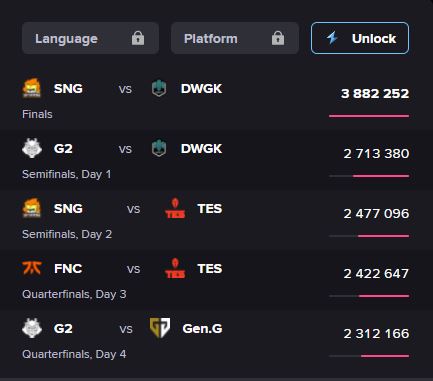Click DWGK logo in Semifinals Day 1 row

[159, 148]
